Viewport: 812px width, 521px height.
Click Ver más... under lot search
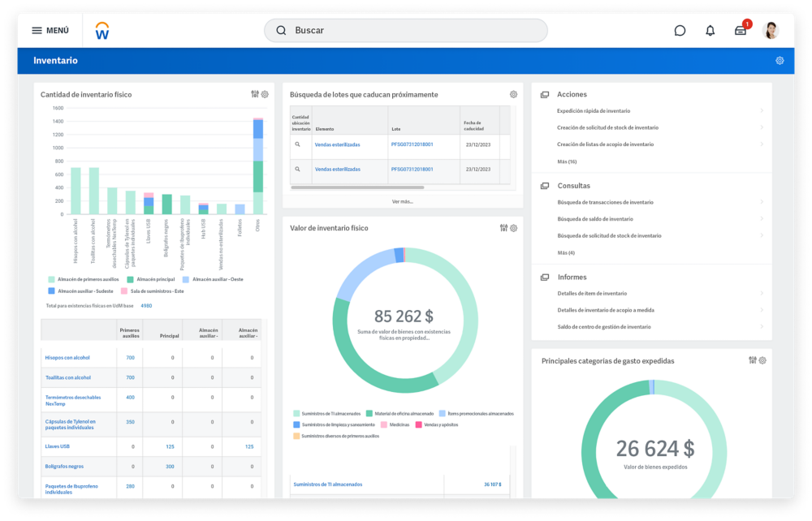[403, 201]
